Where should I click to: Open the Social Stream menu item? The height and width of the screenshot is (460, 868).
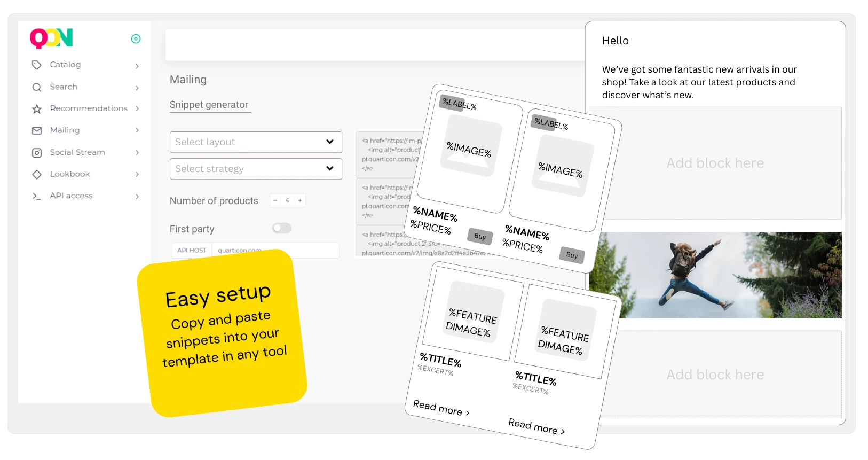77,152
